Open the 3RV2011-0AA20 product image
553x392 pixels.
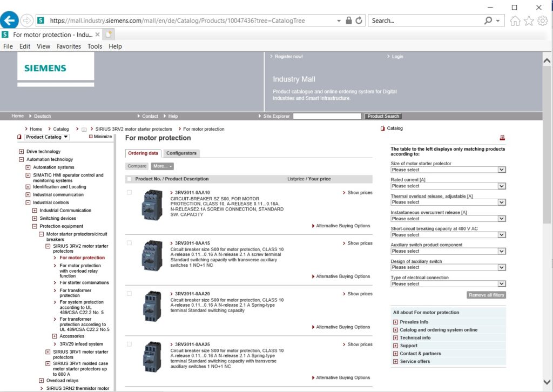pyautogui.click(x=152, y=306)
